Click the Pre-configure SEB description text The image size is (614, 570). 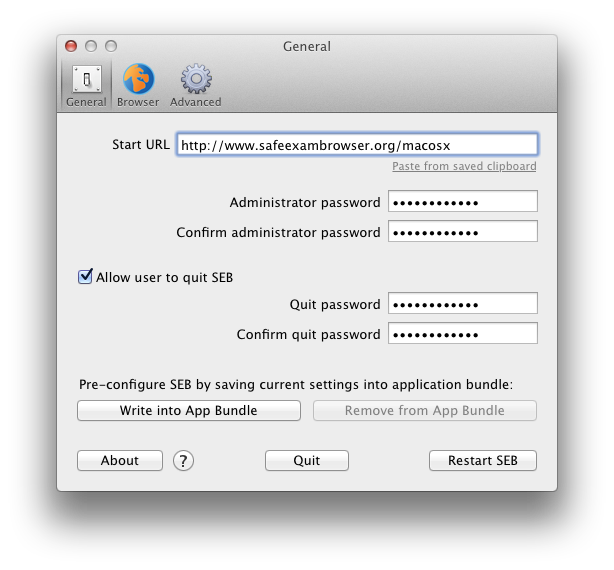(296, 384)
